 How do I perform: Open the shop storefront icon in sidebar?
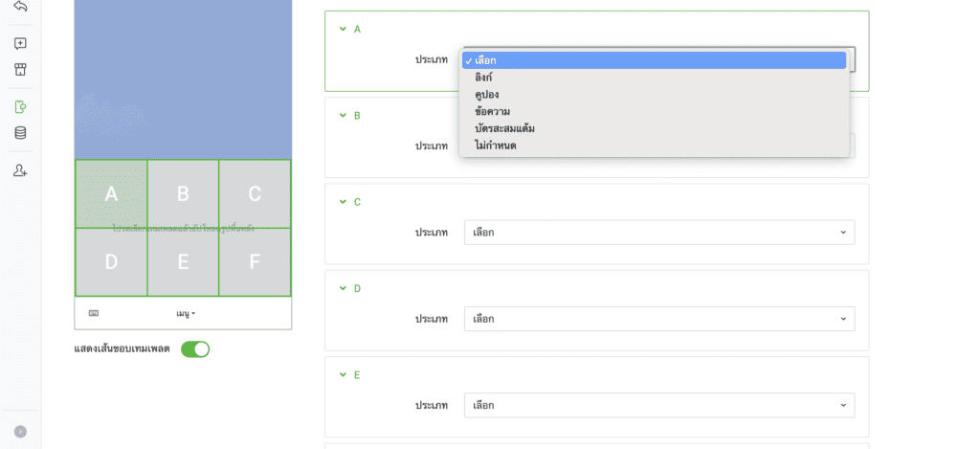(20, 70)
